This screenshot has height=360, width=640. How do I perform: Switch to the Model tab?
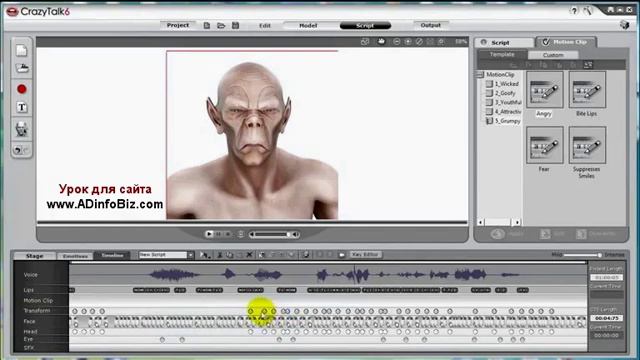[308, 25]
